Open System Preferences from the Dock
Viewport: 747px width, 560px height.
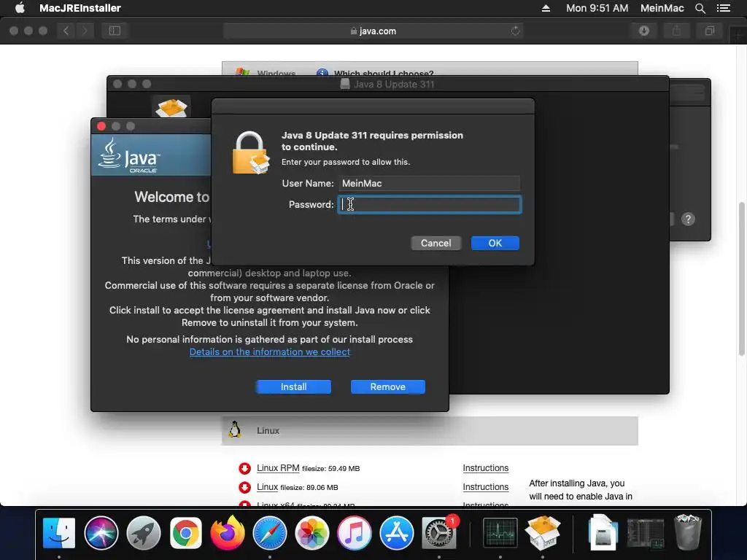click(x=439, y=533)
